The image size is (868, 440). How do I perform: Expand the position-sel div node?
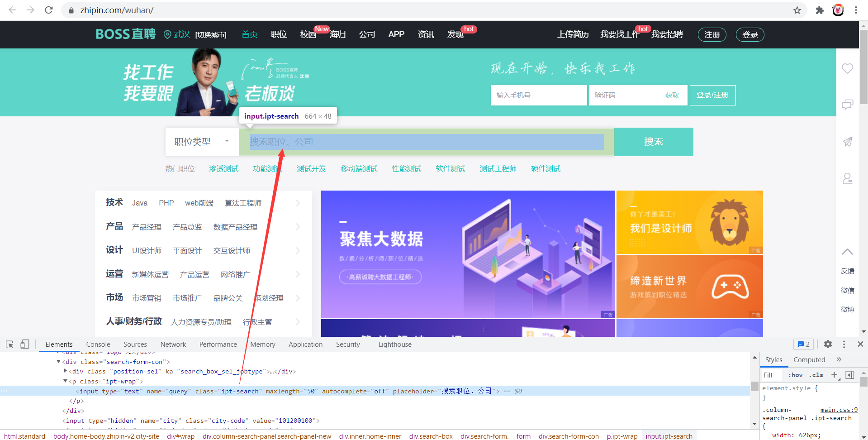[65, 371]
